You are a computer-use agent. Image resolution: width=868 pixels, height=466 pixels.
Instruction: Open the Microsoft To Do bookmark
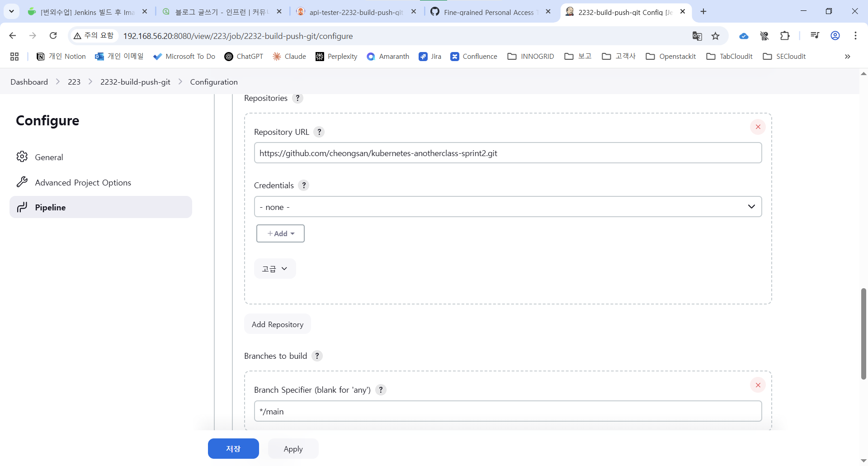tap(184, 57)
